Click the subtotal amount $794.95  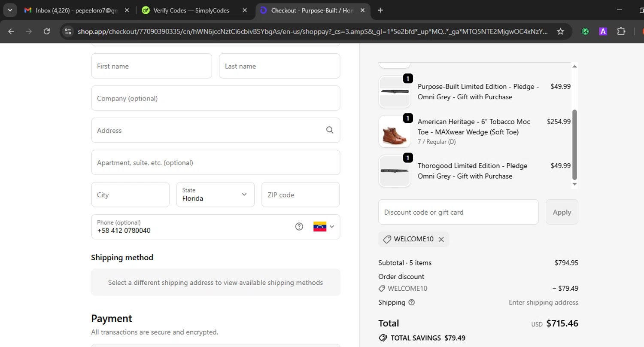tap(566, 263)
